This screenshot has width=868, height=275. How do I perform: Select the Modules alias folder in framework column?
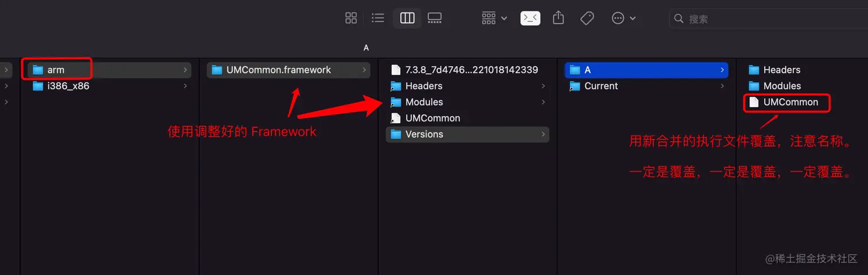click(468, 102)
